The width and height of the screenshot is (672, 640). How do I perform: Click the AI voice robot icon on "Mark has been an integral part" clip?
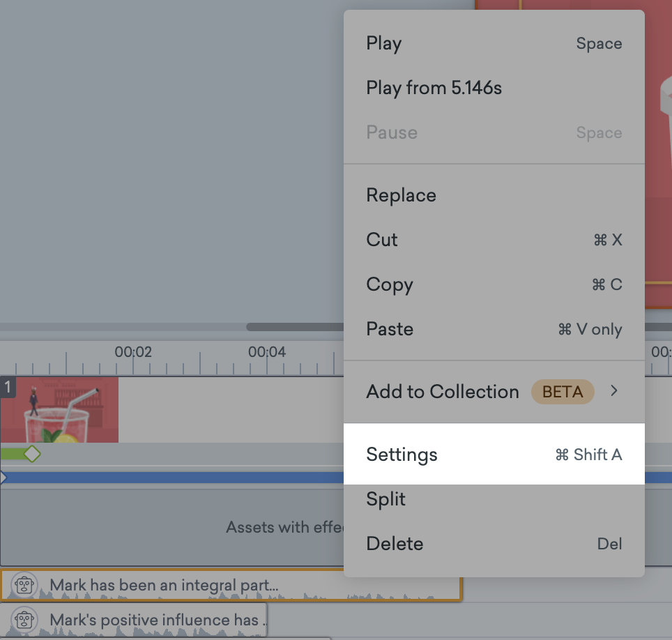pos(26,585)
